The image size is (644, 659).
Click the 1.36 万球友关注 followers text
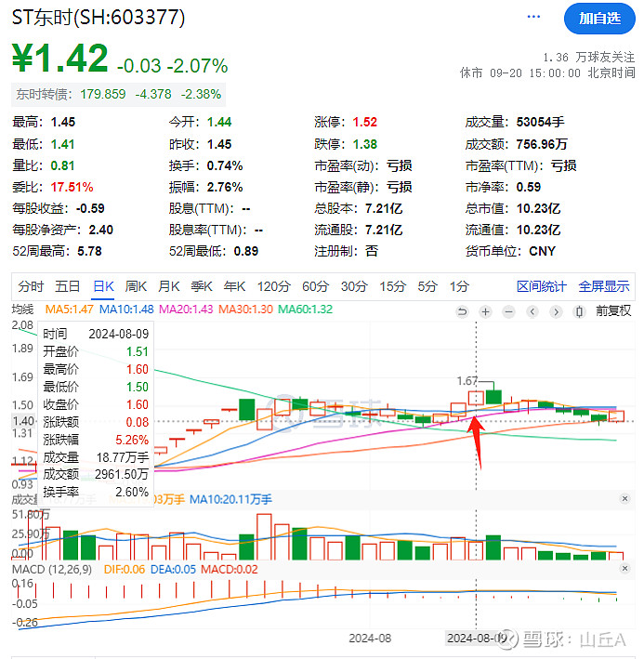[588, 57]
